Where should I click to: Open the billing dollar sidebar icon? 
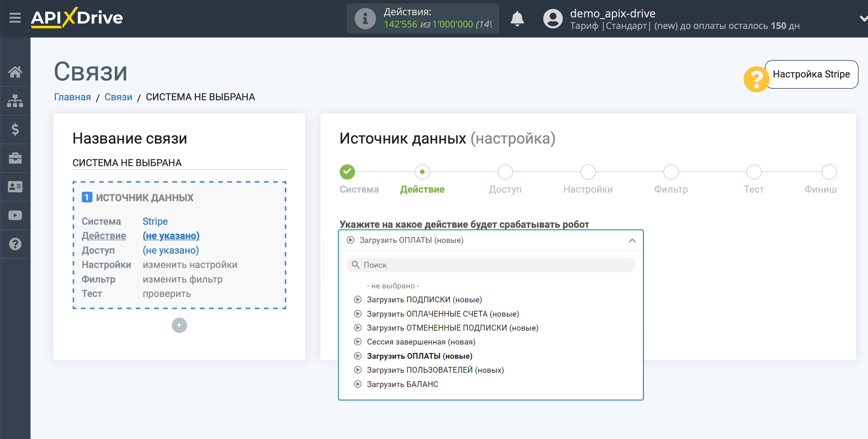point(15,129)
